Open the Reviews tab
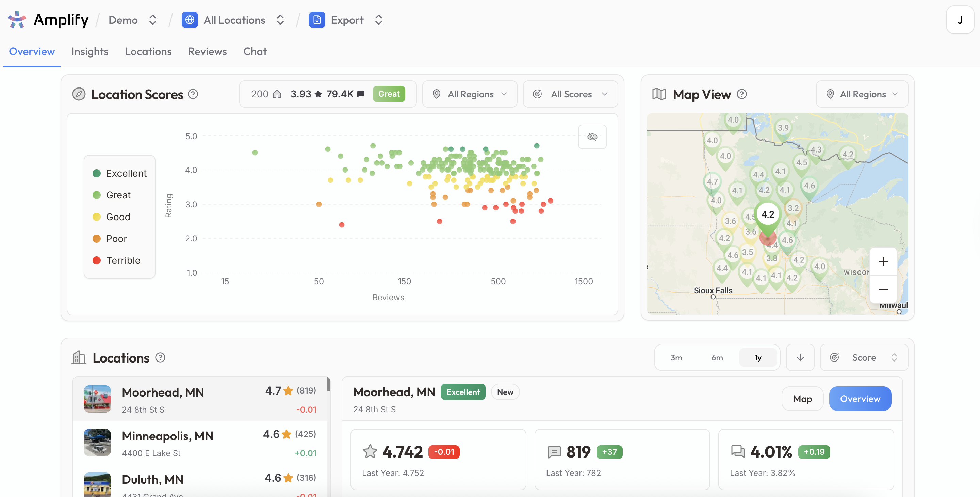 tap(207, 51)
